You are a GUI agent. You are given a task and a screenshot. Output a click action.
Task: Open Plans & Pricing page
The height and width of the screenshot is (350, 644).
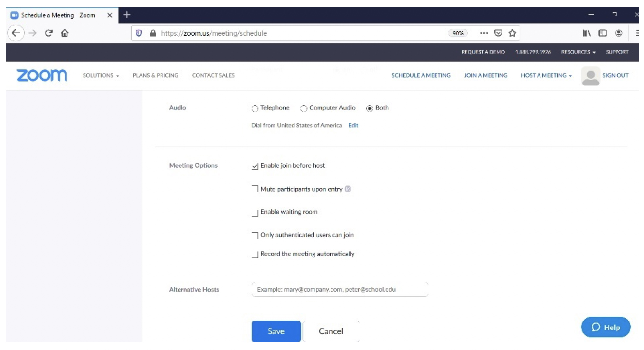click(x=156, y=75)
